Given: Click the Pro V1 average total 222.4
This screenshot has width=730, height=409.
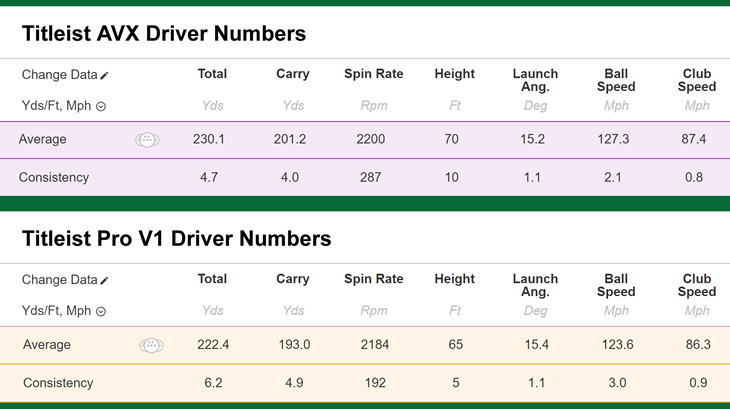Looking at the screenshot, I should coord(213,345).
